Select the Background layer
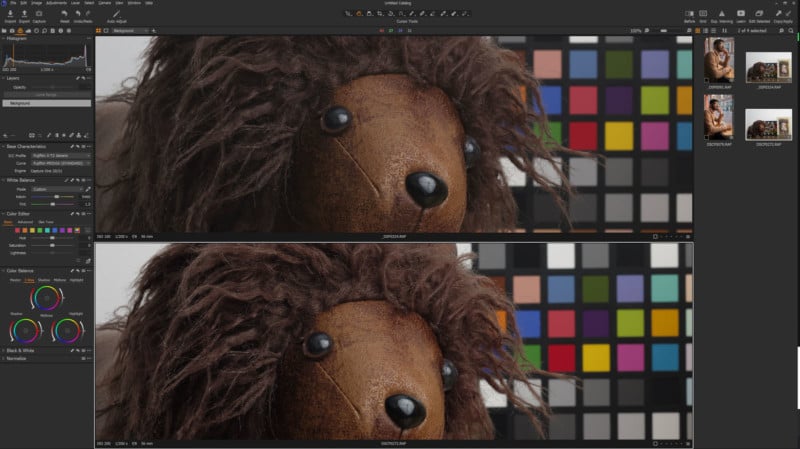800x449 pixels. (x=46, y=102)
